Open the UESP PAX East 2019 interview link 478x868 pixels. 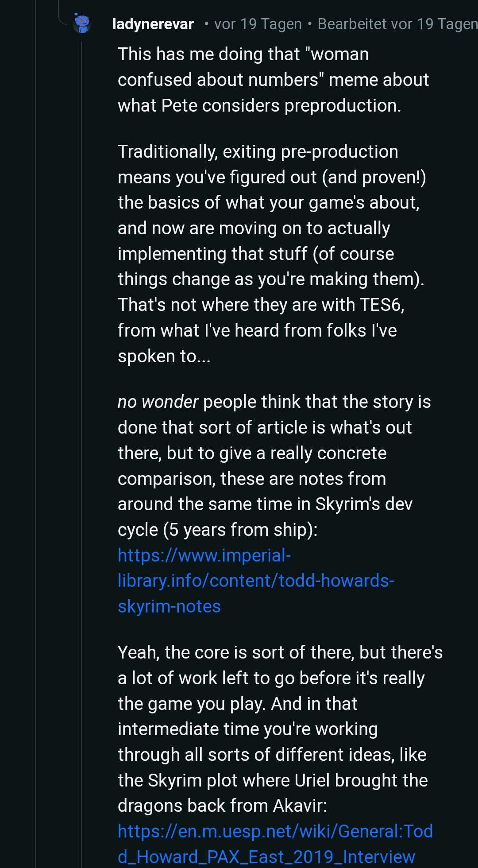pos(275,844)
